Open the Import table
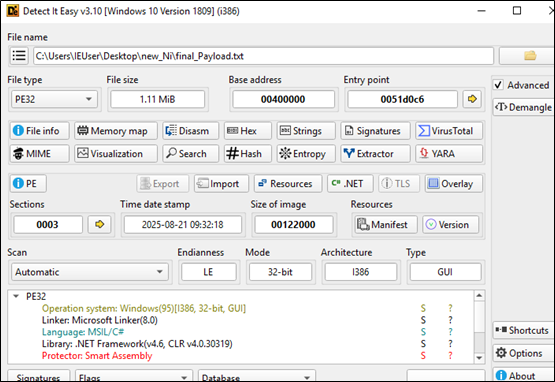The image size is (555, 382). (221, 183)
